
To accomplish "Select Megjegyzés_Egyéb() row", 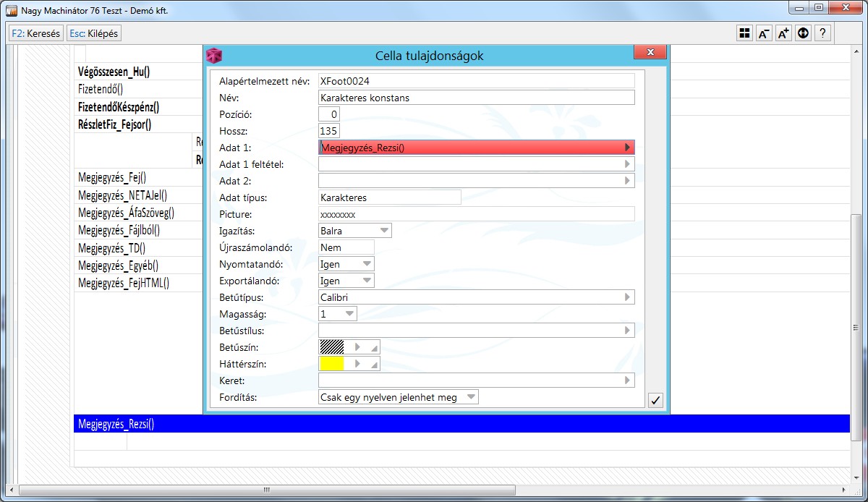I will 118,265.
